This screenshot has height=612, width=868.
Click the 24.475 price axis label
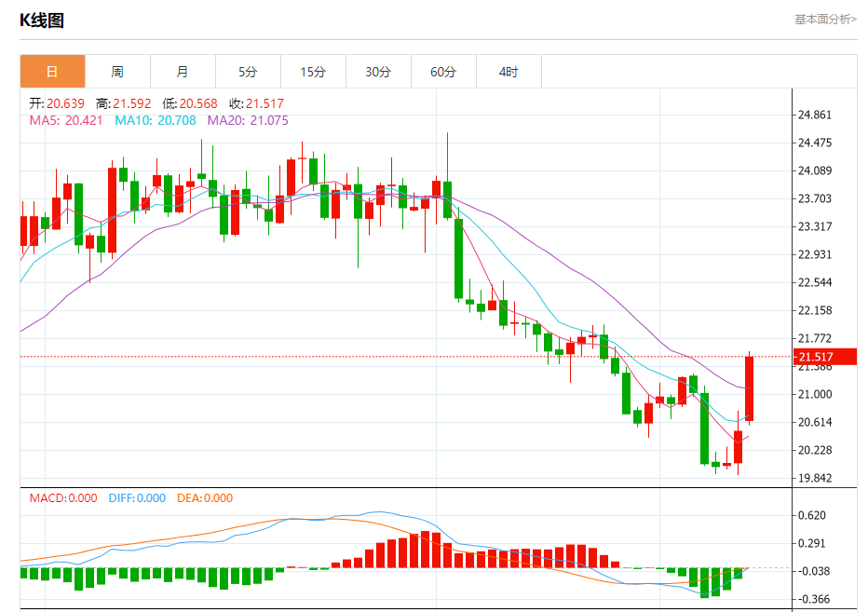tap(814, 143)
